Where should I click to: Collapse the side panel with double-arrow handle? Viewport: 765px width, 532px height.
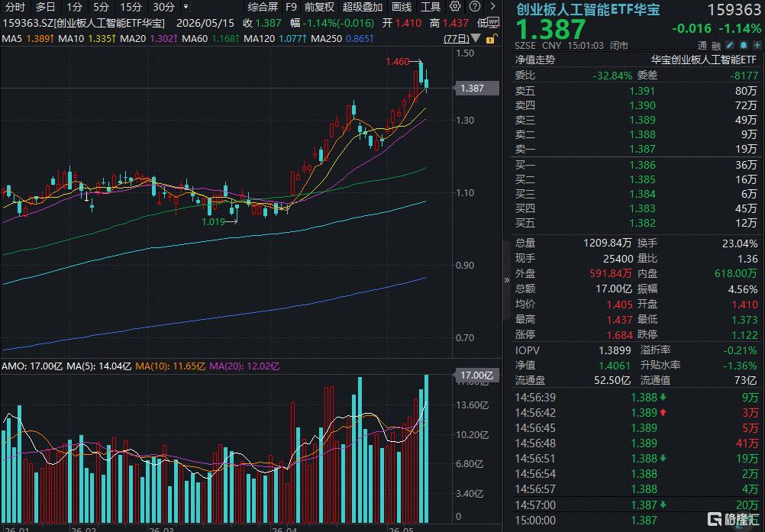[506, 280]
